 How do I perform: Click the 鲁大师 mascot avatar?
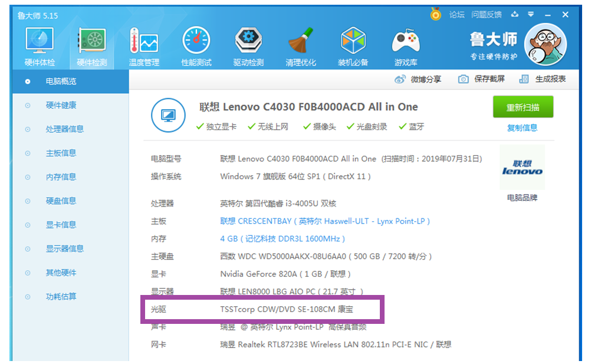[545, 44]
